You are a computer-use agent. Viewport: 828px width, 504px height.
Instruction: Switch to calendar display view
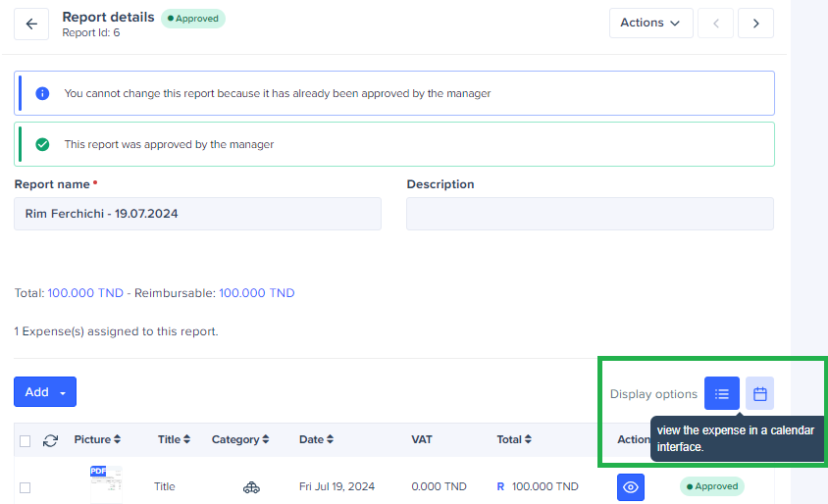(x=759, y=394)
